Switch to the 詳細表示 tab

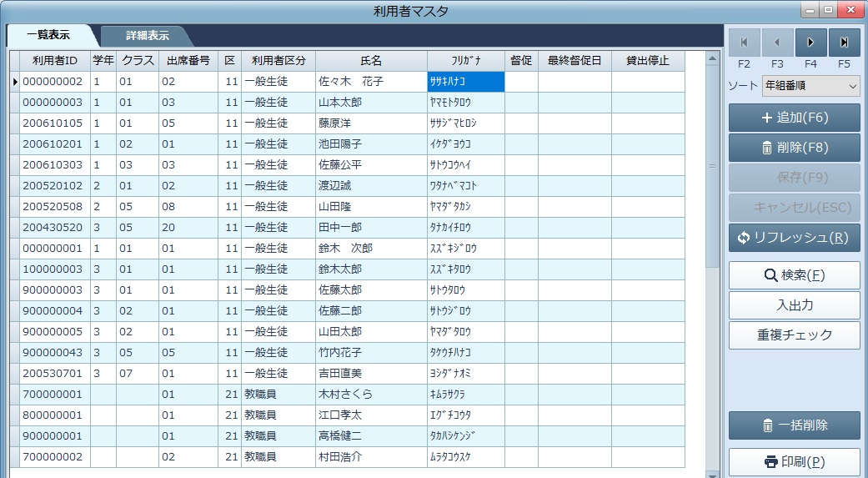pyautogui.click(x=147, y=35)
